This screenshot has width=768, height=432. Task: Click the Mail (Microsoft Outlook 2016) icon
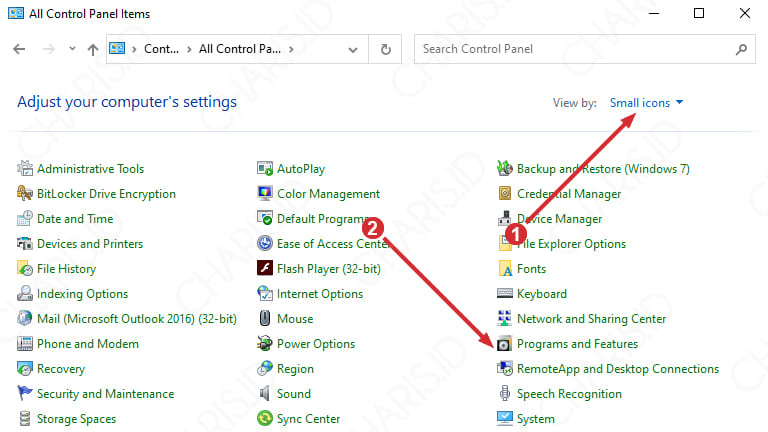coord(25,318)
